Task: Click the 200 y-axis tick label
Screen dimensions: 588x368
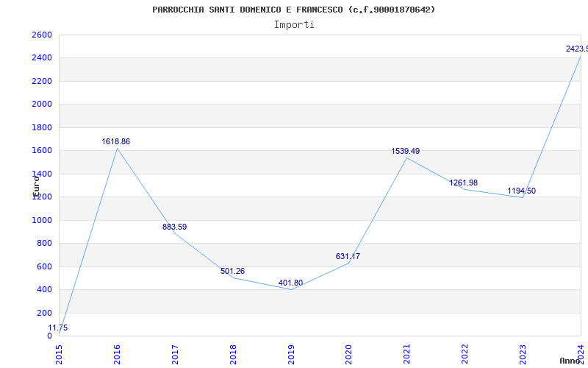Action: (x=45, y=313)
